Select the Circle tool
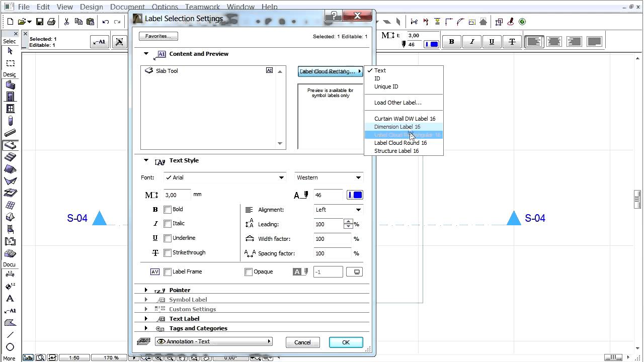 coord(10,347)
